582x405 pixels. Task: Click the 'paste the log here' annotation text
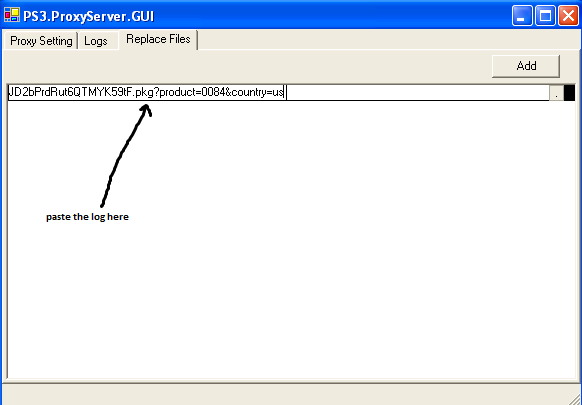87,217
